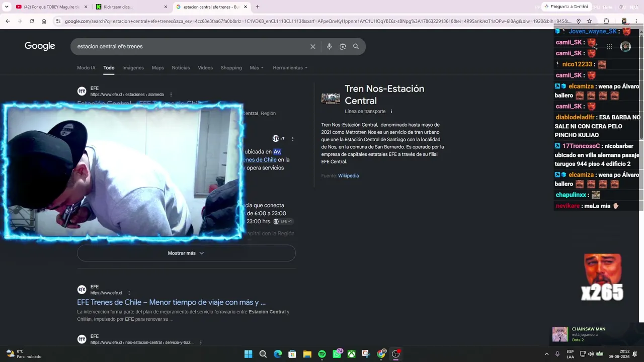
Task: Click the Pregunta a Gemini button
Action: click(x=566, y=7)
